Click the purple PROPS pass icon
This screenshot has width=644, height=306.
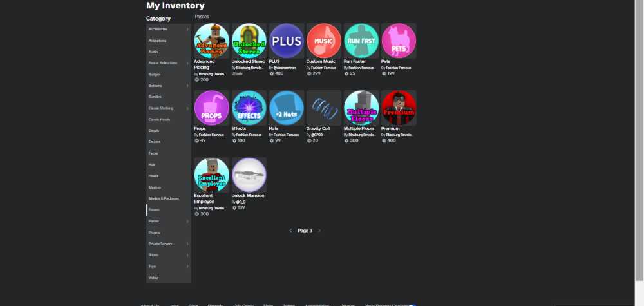tap(211, 108)
